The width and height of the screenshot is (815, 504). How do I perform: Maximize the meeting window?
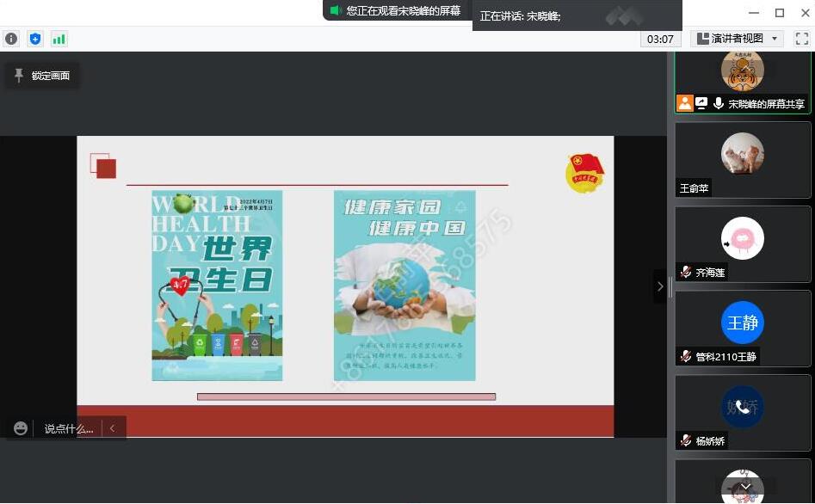(779, 12)
